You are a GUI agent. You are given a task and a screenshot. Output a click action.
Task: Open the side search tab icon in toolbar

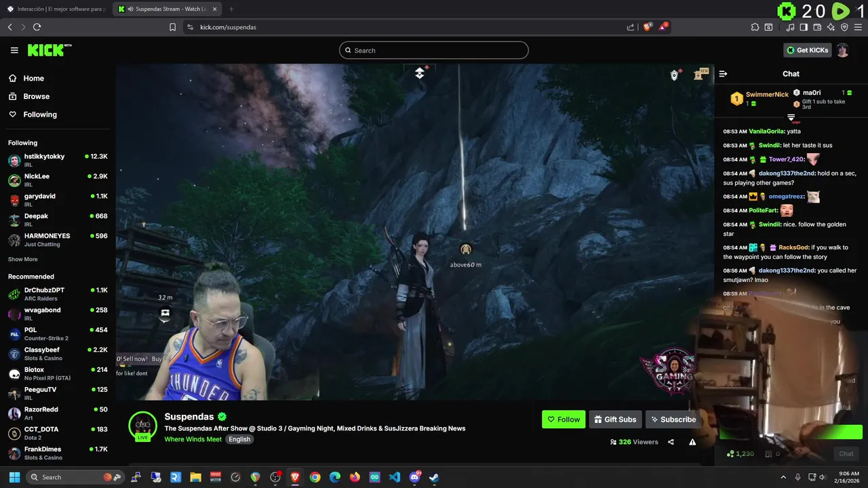point(768,27)
